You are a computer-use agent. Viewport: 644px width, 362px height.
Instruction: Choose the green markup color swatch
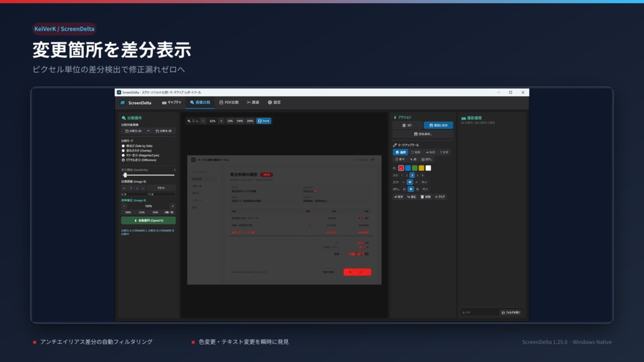coord(415,168)
